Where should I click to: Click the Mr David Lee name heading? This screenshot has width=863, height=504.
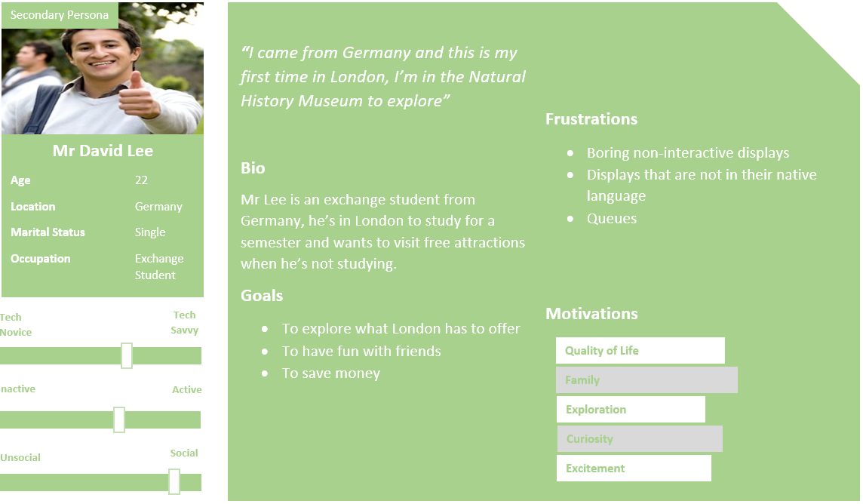[x=103, y=151]
